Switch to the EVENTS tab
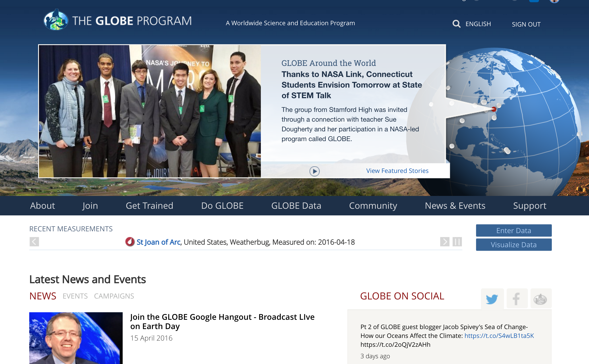Screen dimensions: 589x364 75,296
